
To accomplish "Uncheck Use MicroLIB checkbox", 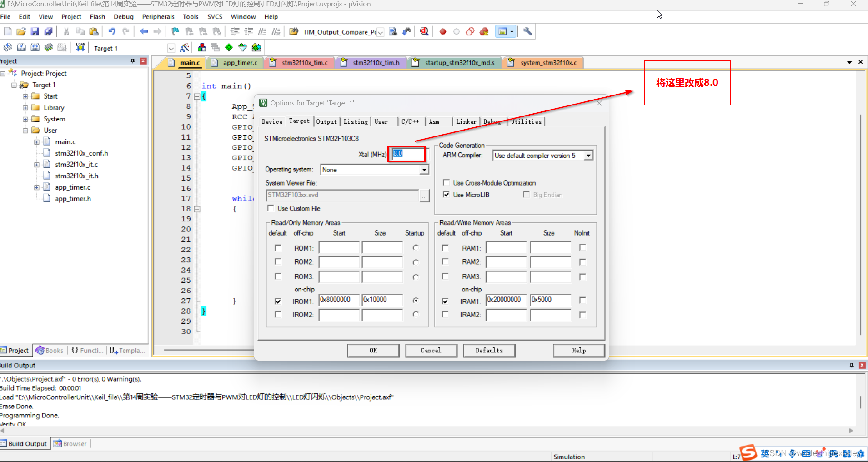I will coord(447,194).
